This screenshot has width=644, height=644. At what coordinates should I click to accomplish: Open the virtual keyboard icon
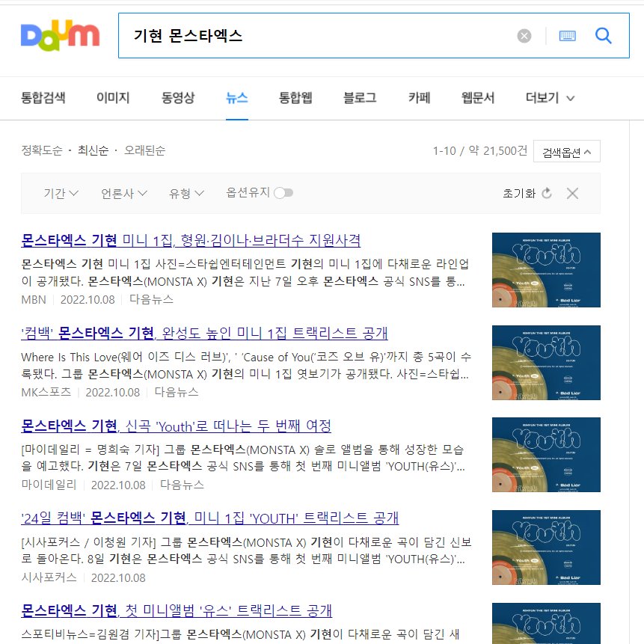click(x=568, y=36)
